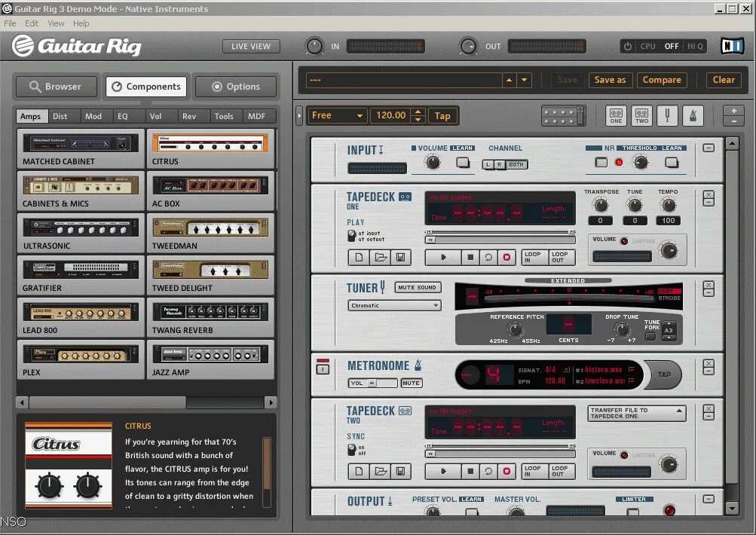The image size is (756, 535).
Task: Show Tapedeck One module icon
Action: [616, 116]
